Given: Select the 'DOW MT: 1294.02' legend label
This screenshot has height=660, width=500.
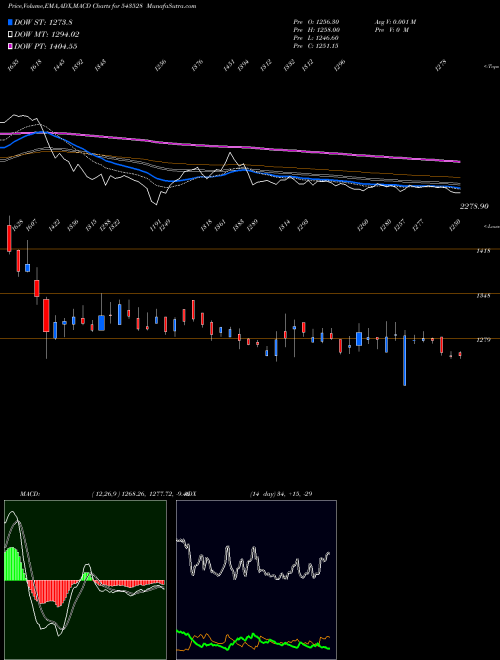Looking at the screenshot, I should (x=47, y=35).
